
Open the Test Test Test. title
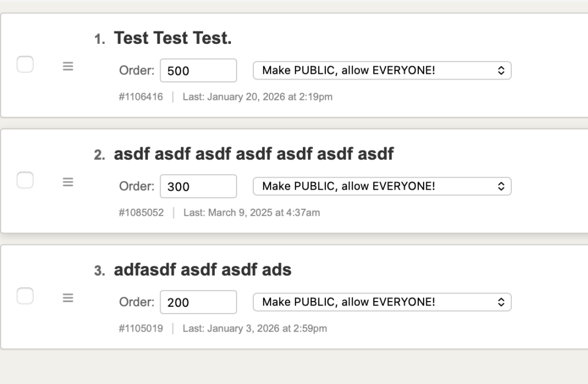[173, 39]
